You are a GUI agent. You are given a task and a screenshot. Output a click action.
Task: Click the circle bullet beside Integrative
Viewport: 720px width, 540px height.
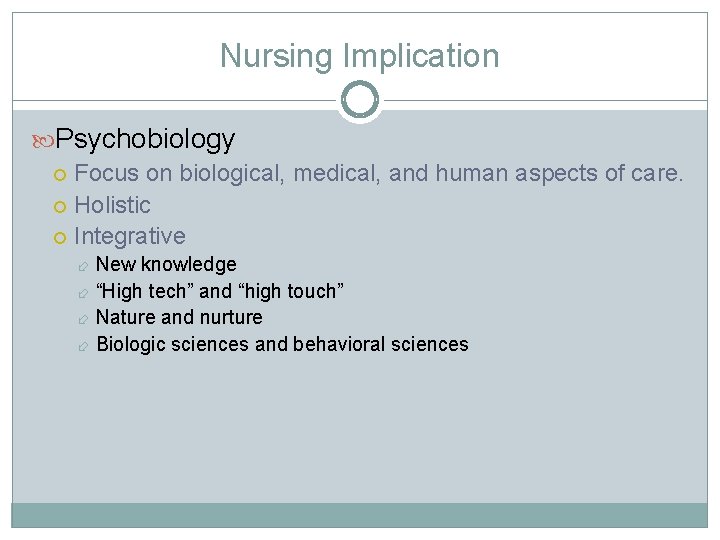62,237
